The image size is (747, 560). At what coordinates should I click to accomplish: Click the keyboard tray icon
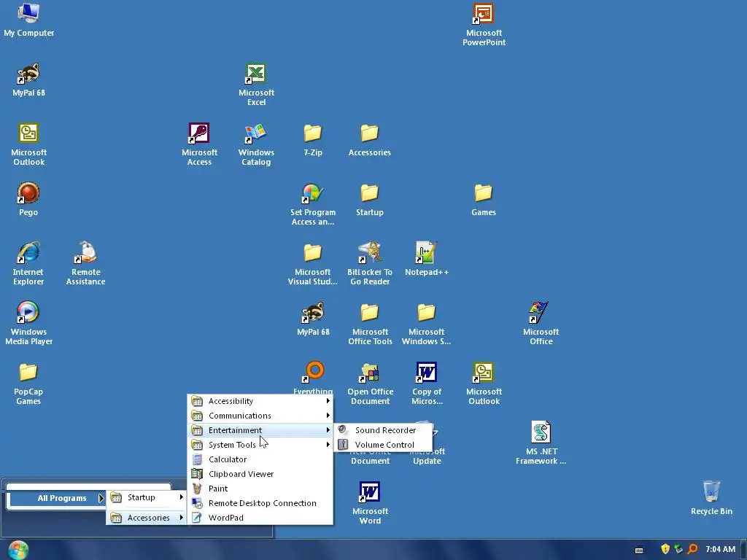tap(639, 550)
